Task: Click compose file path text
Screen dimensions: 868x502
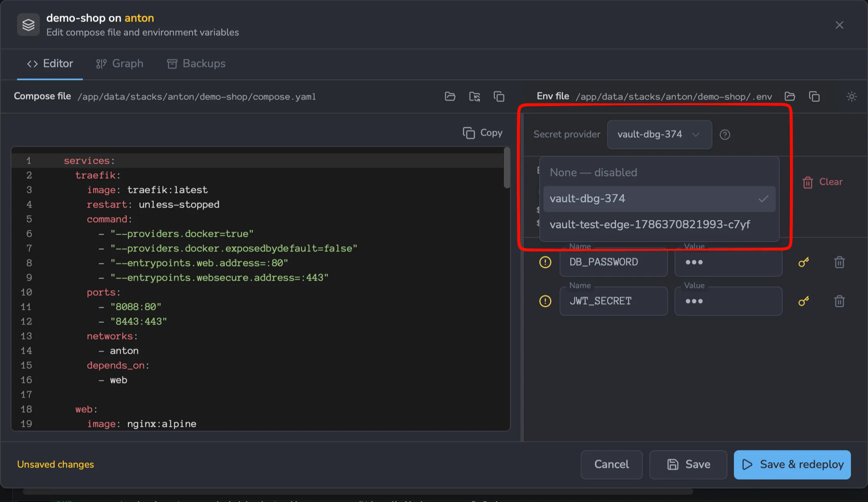Action: 197,97
